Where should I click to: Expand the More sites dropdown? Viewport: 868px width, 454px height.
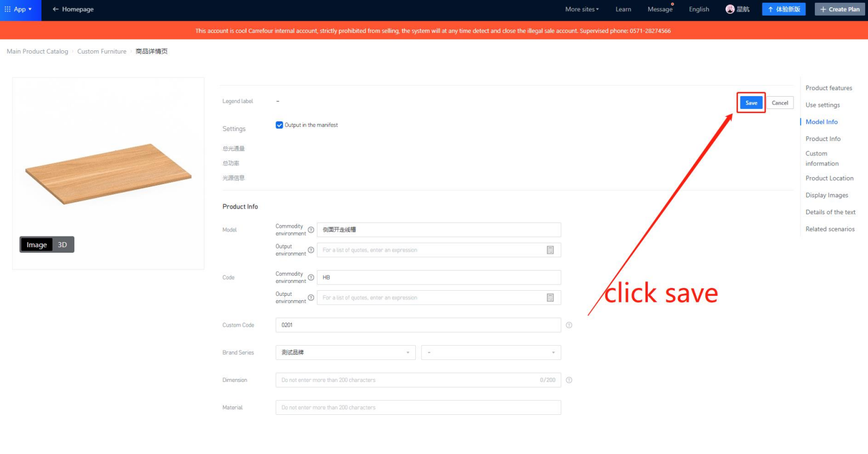point(582,10)
